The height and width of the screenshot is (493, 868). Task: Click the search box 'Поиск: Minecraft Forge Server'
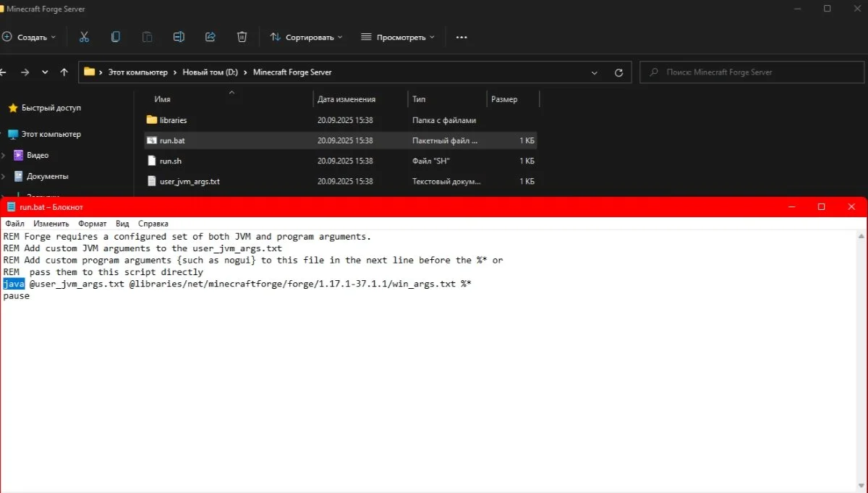pos(752,72)
